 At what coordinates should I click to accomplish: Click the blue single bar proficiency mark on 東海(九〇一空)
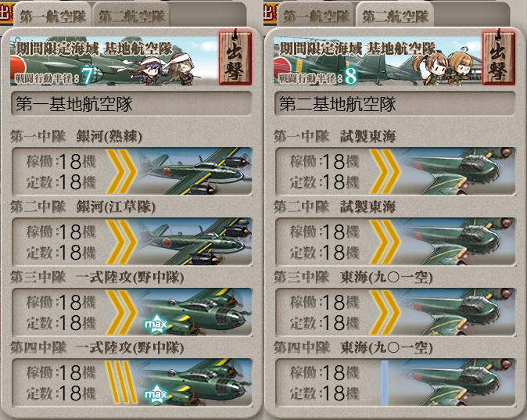[x=385, y=382]
